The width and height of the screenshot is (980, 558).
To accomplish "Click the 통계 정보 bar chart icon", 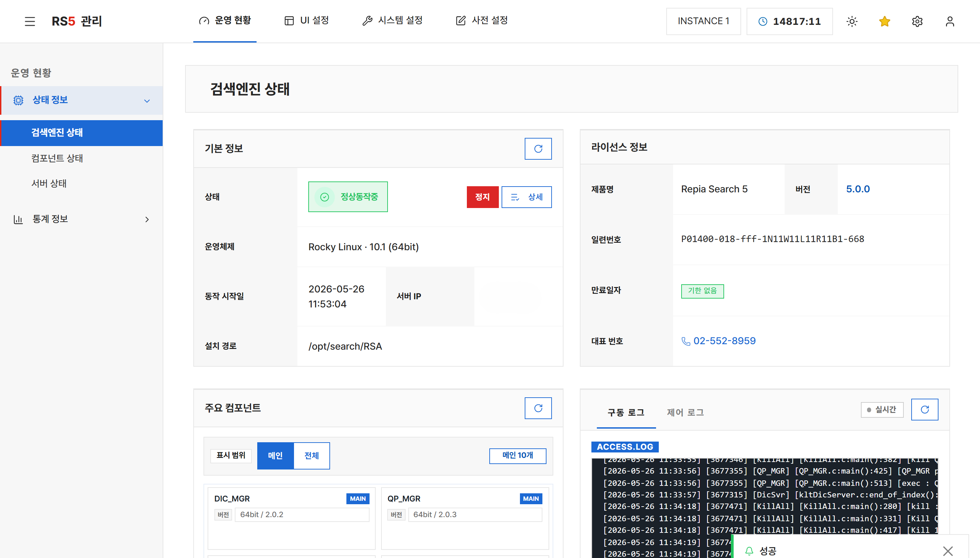I will pos(18,219).
